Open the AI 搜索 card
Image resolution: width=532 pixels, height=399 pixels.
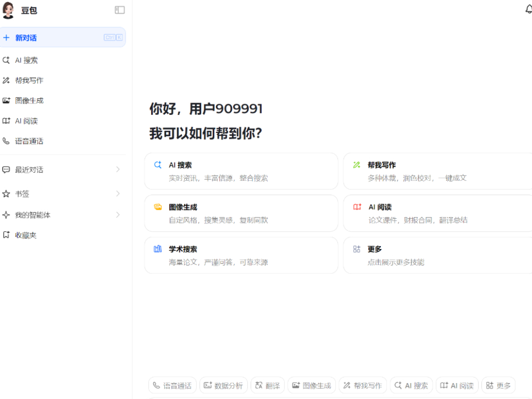(x=241, y=171)
